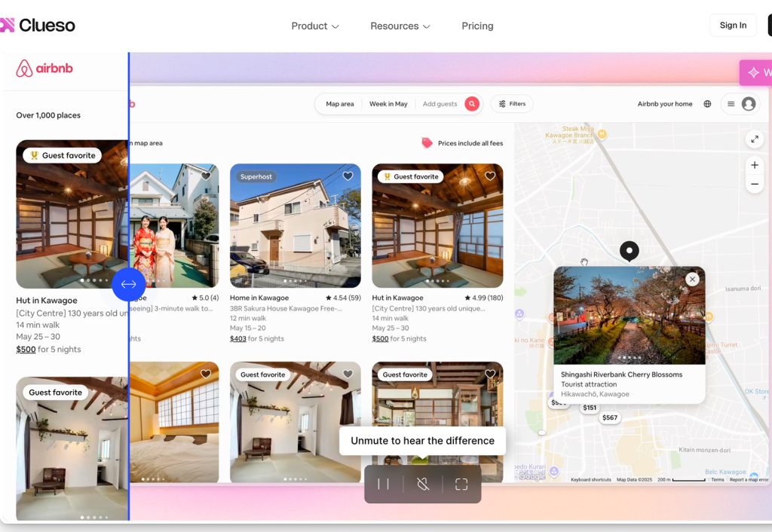Pause the demo video
This screenshot has width=772, height=532.
tap(384, 485)
